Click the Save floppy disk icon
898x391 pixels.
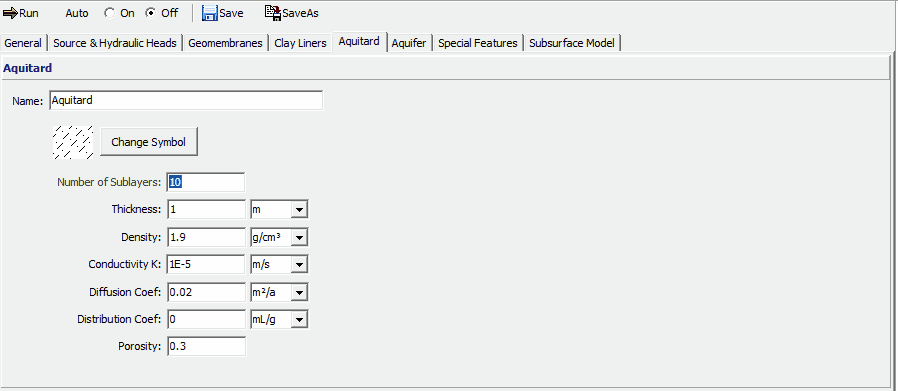click(210, 13)
